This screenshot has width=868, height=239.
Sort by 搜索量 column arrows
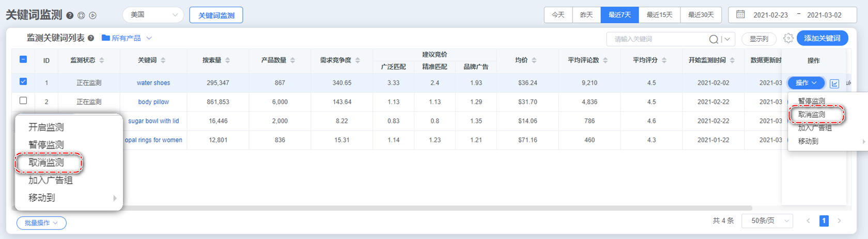point(228,60)
